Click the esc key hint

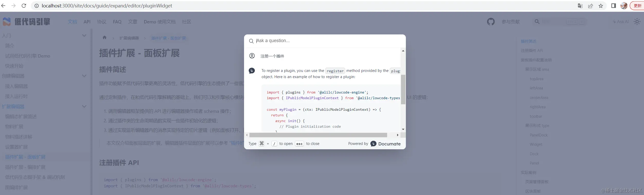tap(299, 144)
